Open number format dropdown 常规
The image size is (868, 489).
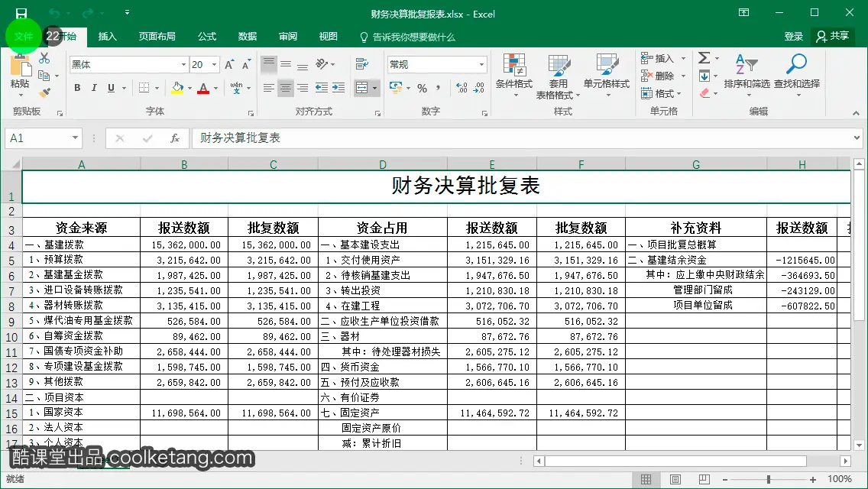pyautogui.click(x=481, y=65)
